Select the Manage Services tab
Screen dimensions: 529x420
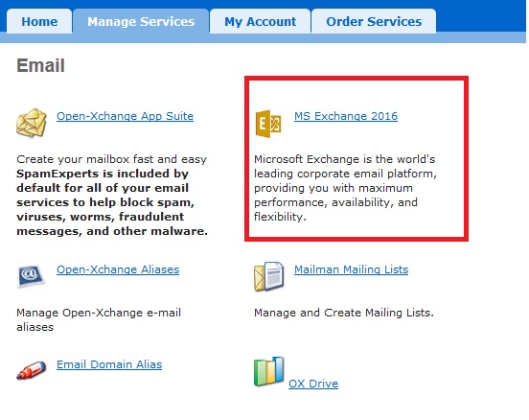(141, 21)
